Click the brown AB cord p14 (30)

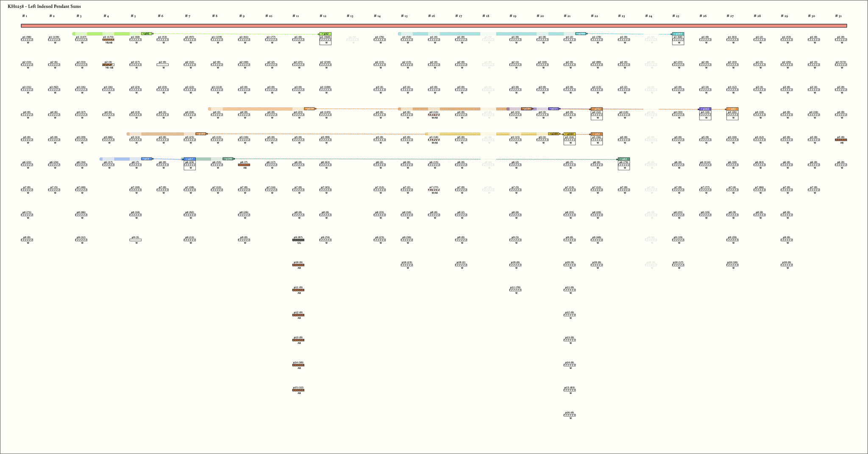coord(298,365)
